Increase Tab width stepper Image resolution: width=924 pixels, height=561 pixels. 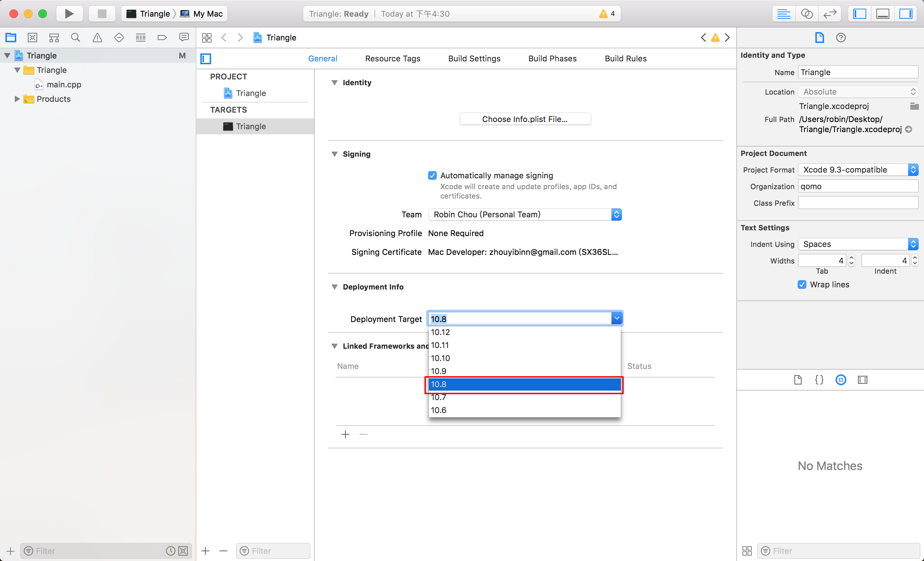[851, 258]
